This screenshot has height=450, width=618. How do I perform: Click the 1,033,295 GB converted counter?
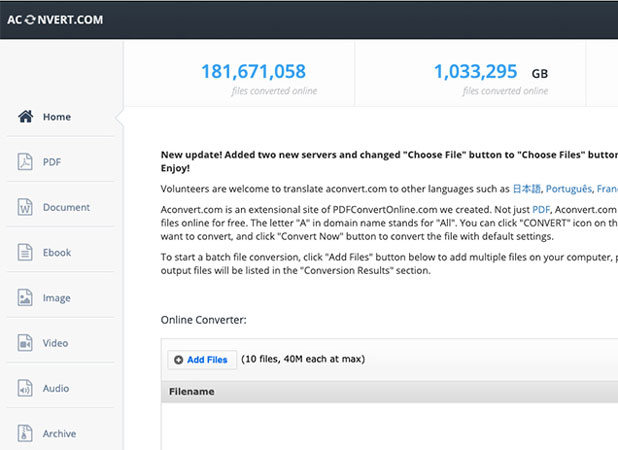[x=476, y=72]
